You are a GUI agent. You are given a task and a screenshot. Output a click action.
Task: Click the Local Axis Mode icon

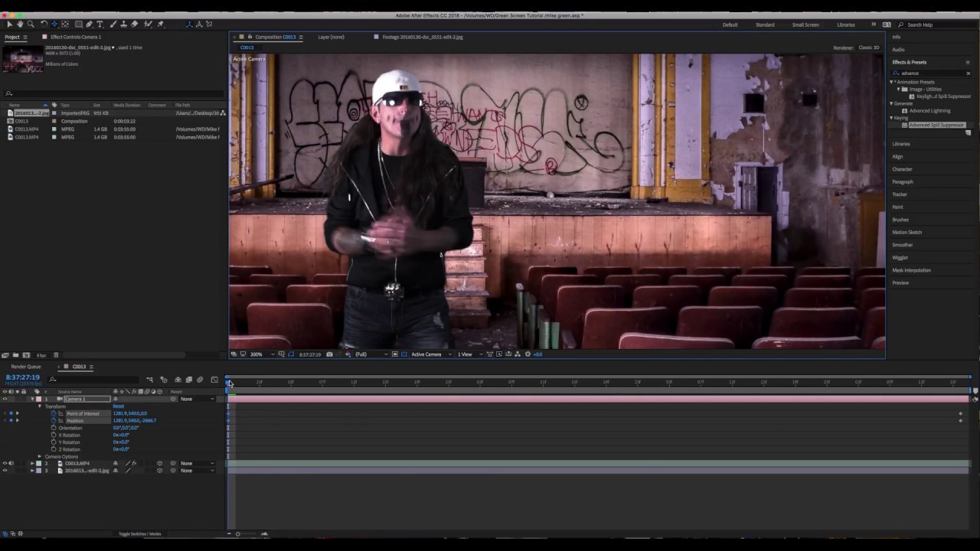189,24
